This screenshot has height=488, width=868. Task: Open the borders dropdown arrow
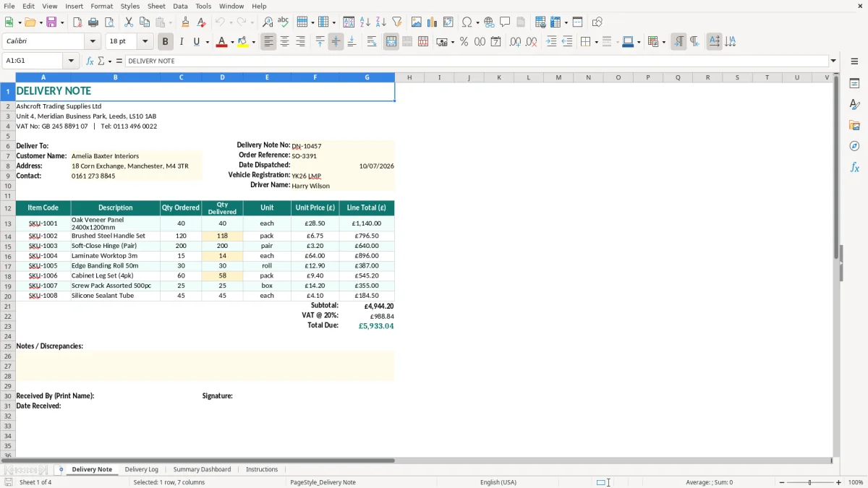[x=596, y=42]
